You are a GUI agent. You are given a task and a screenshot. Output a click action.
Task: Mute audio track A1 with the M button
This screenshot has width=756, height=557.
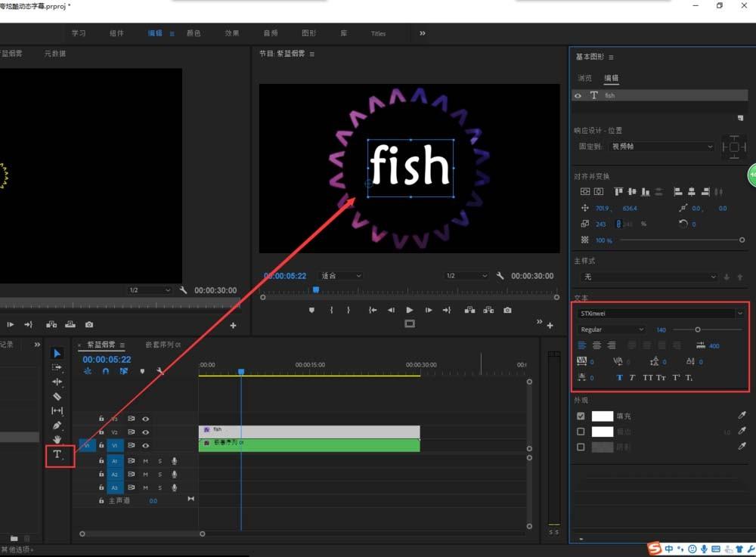[x=146, y=461]
